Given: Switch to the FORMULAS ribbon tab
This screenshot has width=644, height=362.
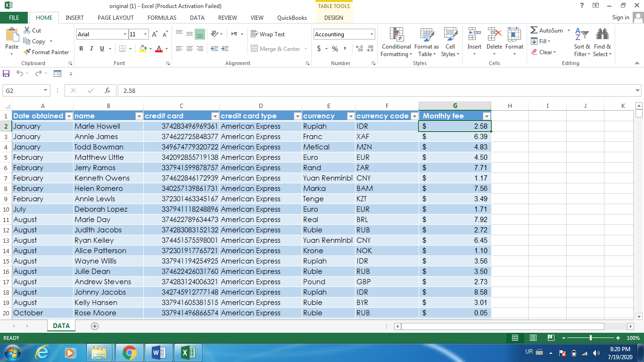Looking at the screenshot, I should click(162, 17).
